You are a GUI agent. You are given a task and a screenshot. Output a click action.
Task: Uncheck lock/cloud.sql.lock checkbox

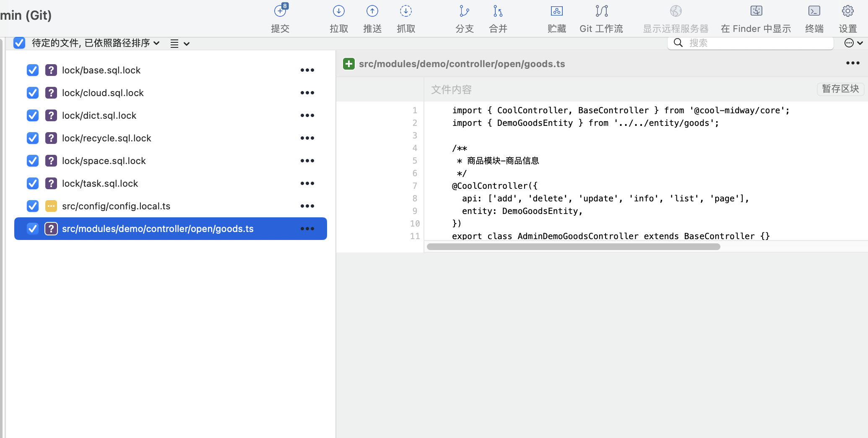[x=33, y=93]
